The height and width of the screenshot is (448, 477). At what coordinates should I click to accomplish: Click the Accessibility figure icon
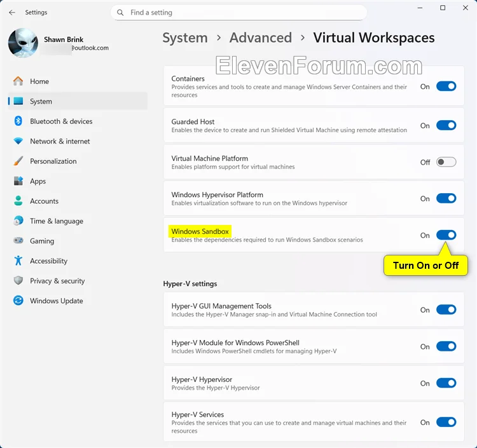18,261
